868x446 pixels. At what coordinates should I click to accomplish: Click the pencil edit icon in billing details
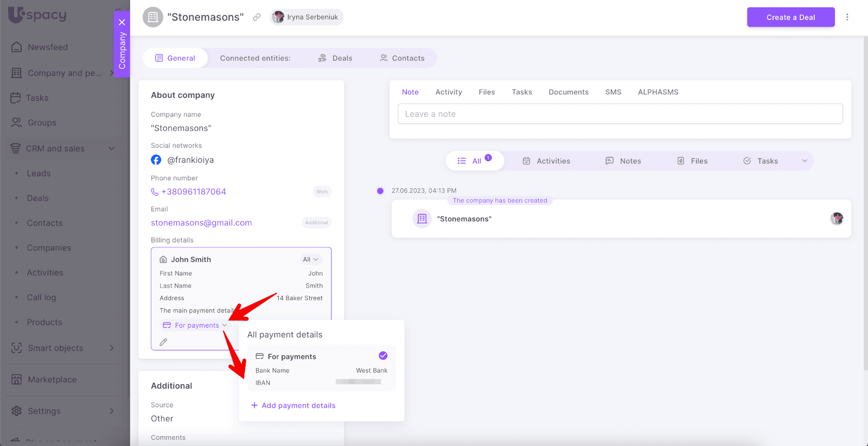coord(163,342)
